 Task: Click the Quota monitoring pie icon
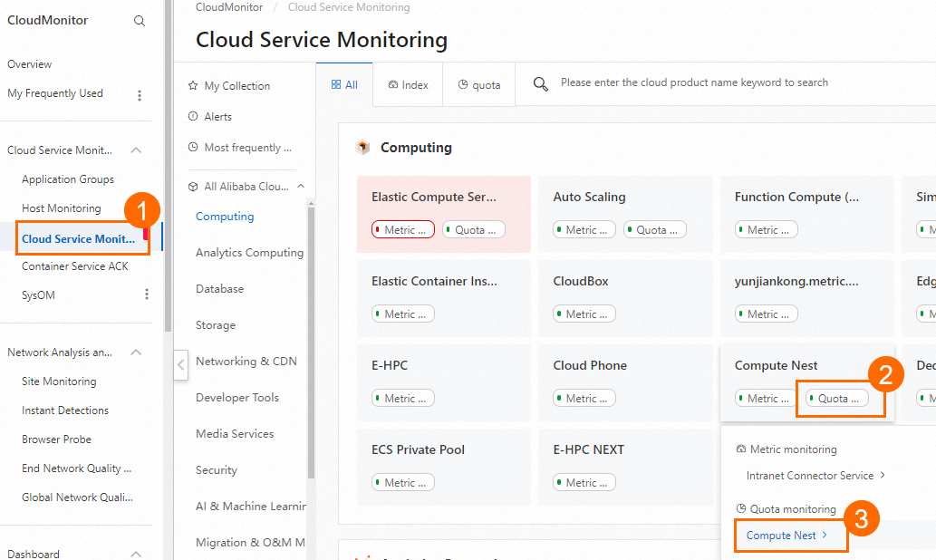[x=741, y=508]
